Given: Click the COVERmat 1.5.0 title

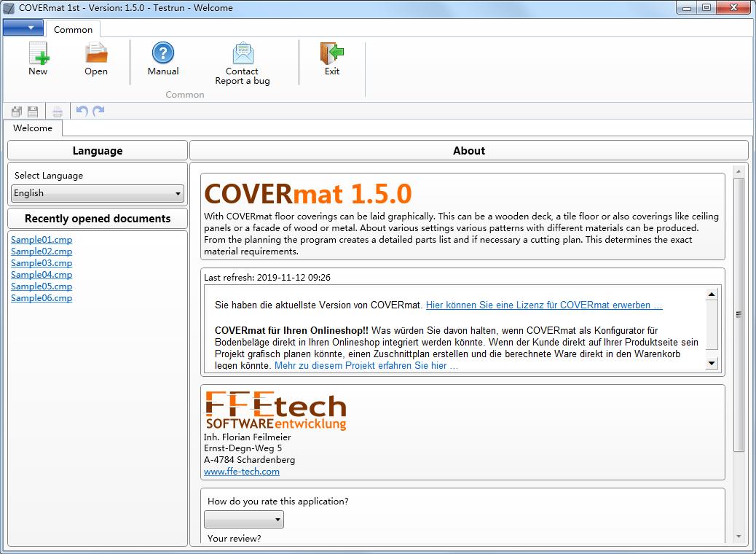Looking at the screenshot, I should click(x=308, y=193).
